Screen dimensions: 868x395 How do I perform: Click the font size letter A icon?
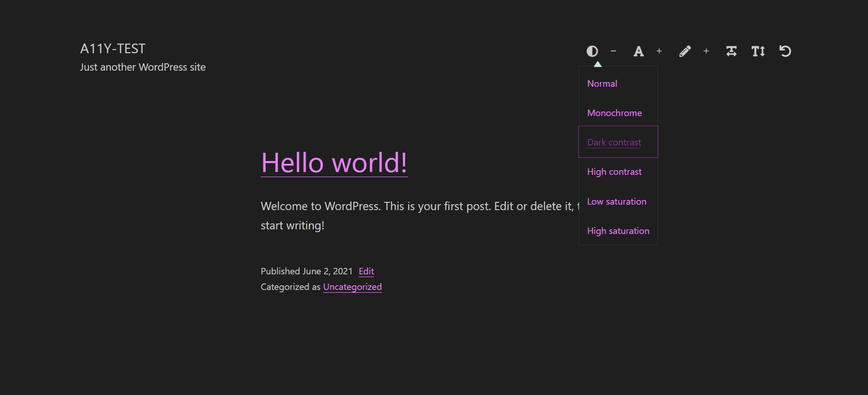pos(639,51)
